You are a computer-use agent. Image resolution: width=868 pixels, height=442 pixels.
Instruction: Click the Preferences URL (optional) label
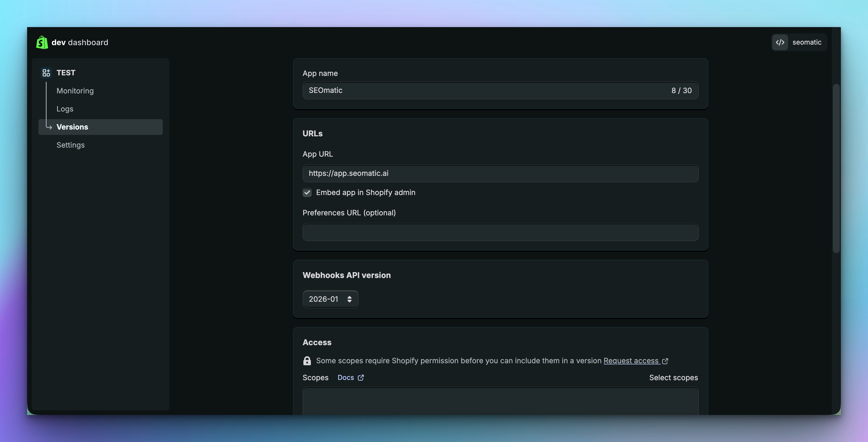point(349,213)
